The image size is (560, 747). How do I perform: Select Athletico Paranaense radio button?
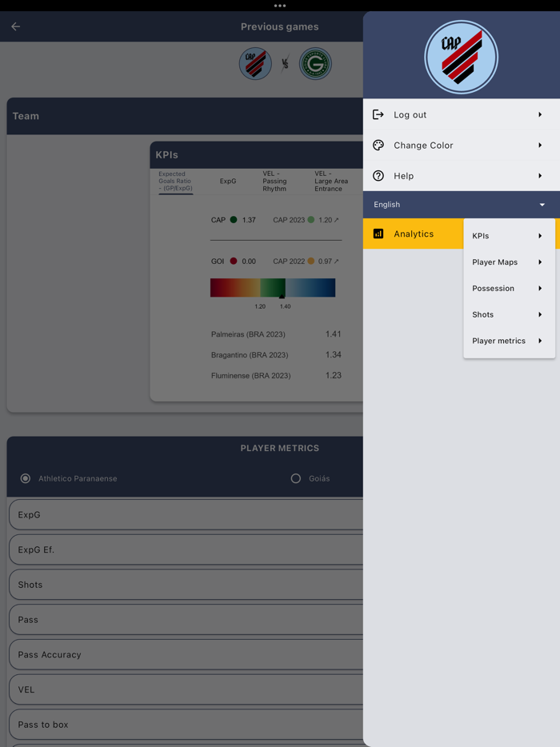(26, 478)
